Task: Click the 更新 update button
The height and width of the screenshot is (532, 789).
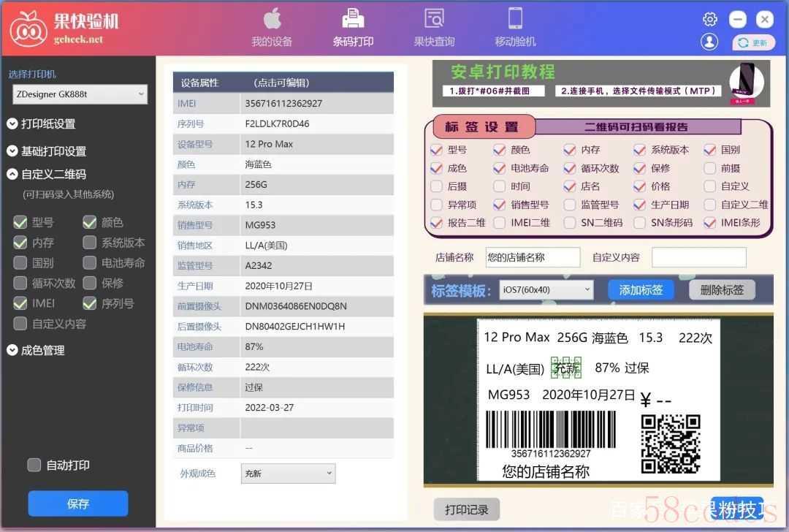Action: 753,43
